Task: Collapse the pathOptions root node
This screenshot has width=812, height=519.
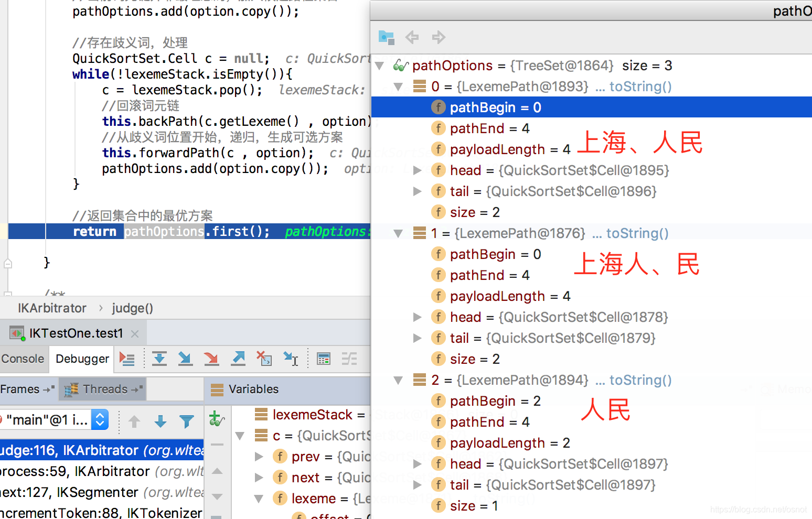Action: click(380, 66)
